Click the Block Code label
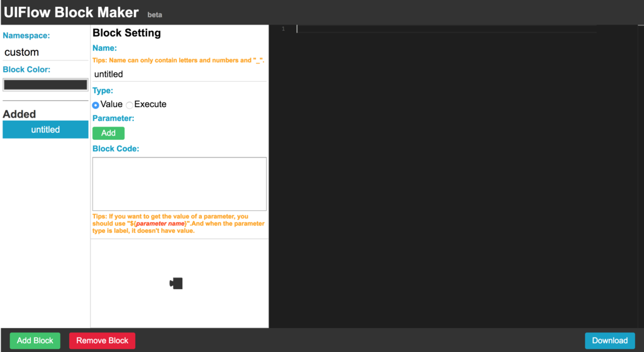644x352 pixels. [x=116, y=149]
